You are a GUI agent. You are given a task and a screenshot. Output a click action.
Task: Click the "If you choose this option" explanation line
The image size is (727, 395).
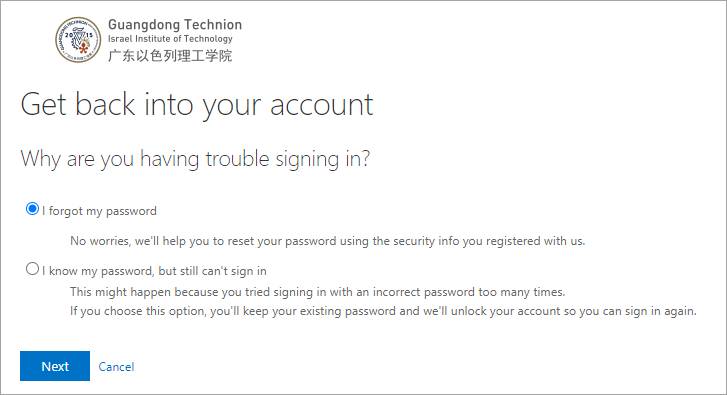click(383, 311)
